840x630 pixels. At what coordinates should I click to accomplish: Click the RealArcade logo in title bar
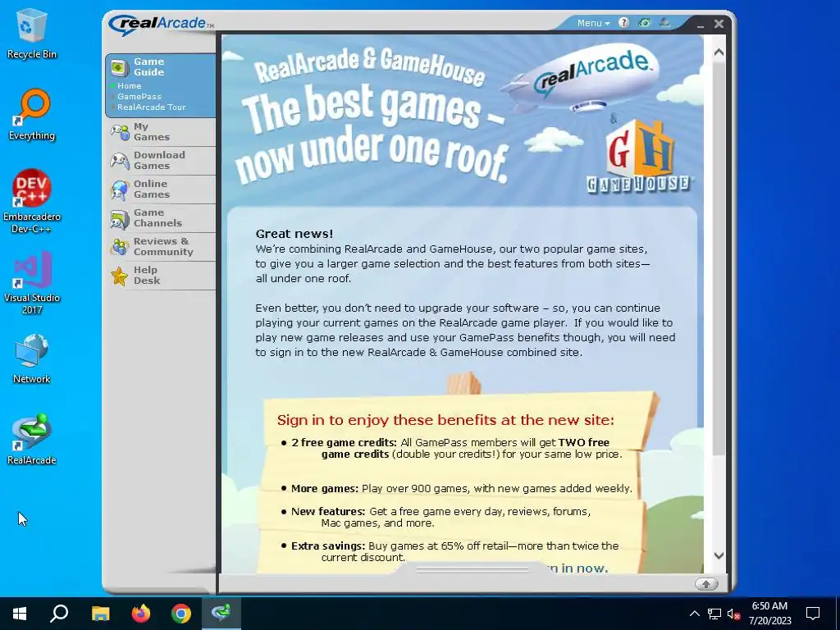[160, 24]
